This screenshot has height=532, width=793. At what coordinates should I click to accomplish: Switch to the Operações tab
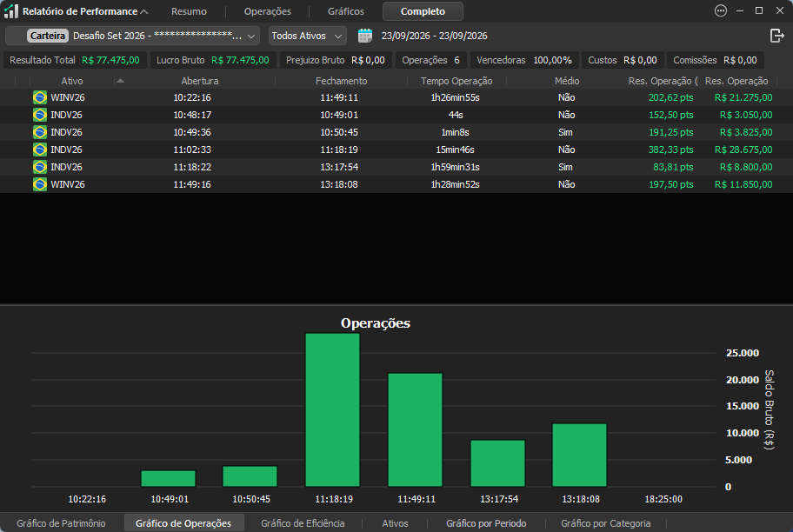(268, 11)
